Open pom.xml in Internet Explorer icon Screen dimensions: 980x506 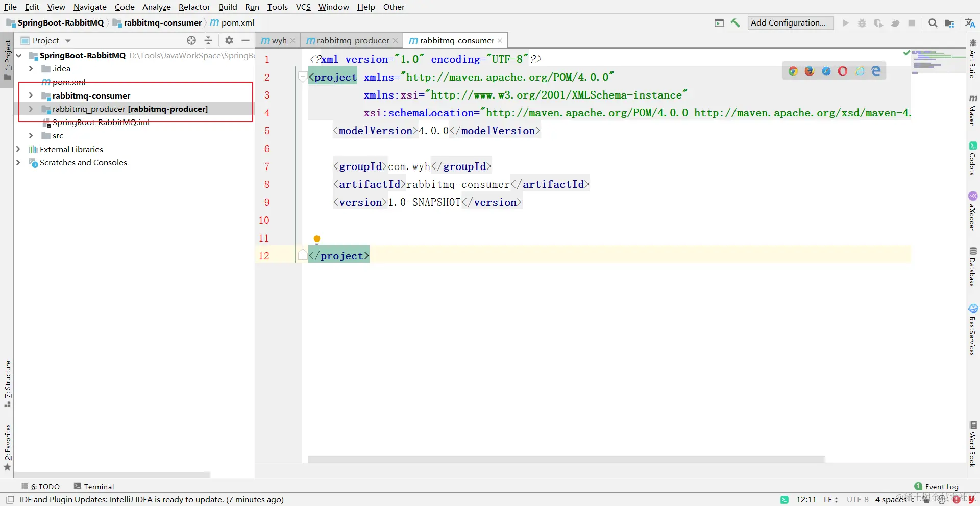(860, 71)
